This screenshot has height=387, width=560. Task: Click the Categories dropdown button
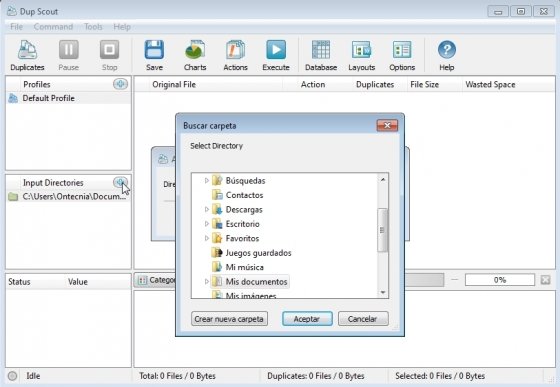click(x=156, y=280)
